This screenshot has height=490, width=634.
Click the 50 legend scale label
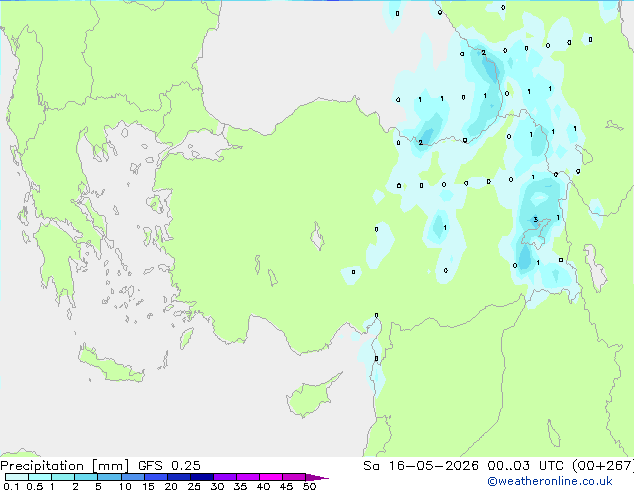coord(310,486)
